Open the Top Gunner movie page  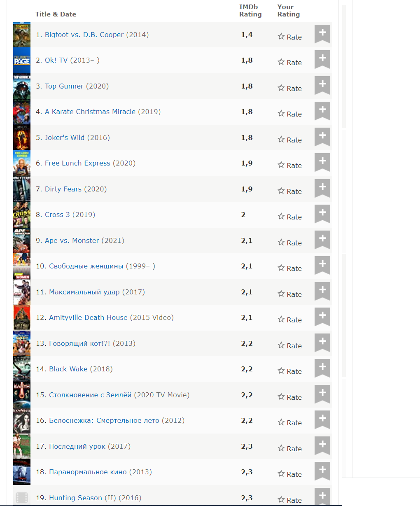64,86
